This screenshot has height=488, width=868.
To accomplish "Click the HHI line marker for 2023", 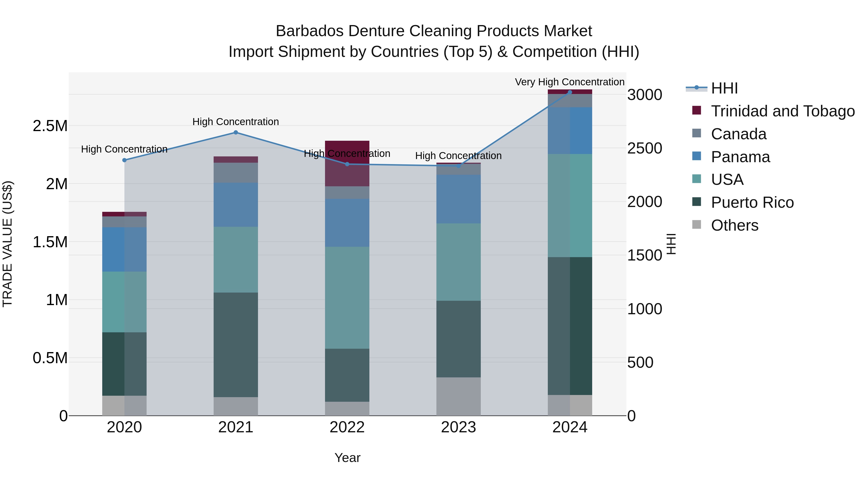I will coord(459,166).
